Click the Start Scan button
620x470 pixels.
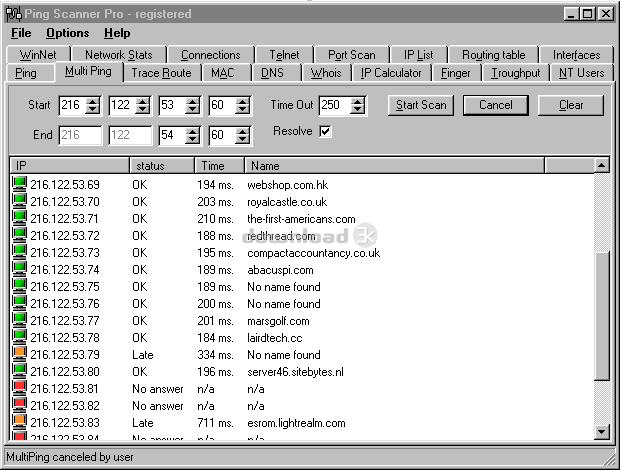[x=421, y=105]
